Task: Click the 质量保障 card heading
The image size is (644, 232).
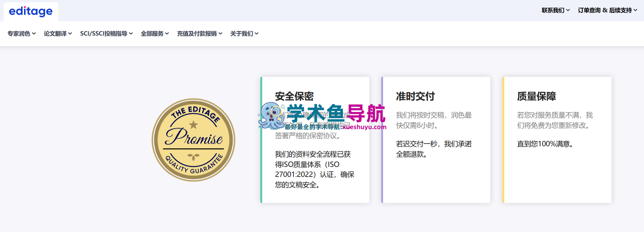Action: (536, 96)
